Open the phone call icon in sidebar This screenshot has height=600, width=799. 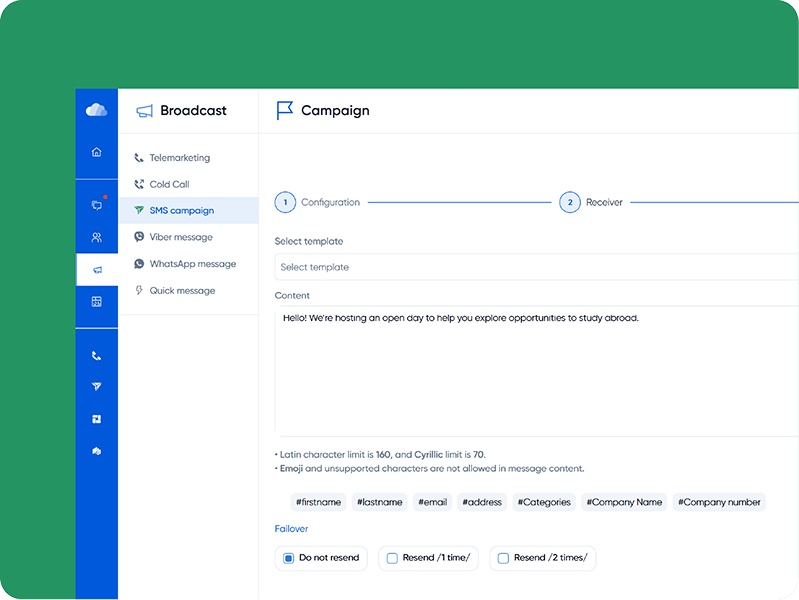coord(96,356)
